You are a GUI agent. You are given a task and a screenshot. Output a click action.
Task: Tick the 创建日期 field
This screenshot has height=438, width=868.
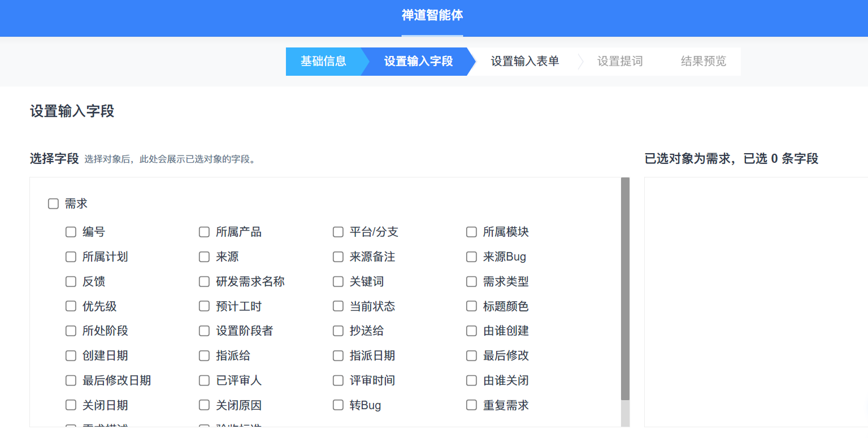[71, 355]
